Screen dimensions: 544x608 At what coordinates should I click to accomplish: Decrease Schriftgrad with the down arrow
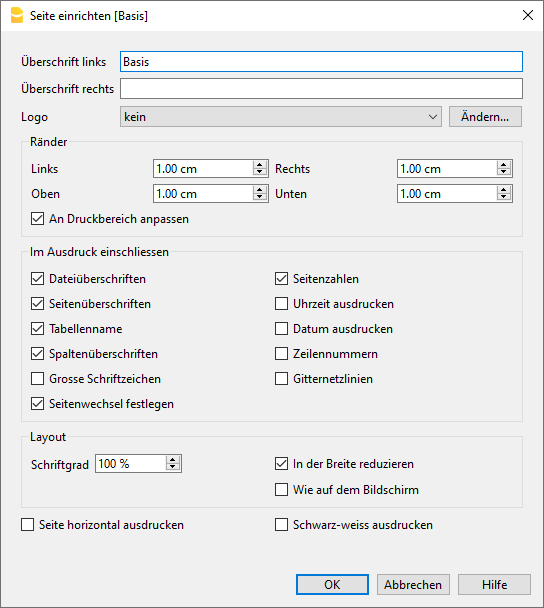[x=173, y=468]
